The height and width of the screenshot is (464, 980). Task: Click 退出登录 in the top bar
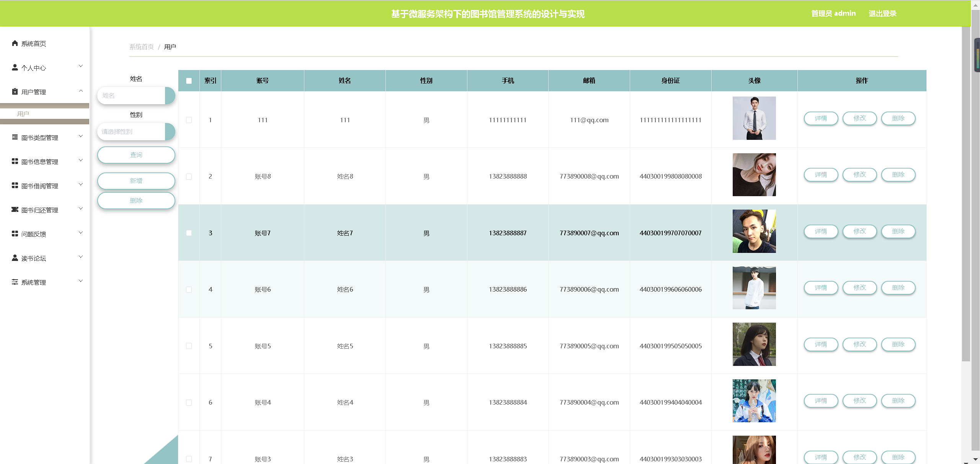[882, 13]
